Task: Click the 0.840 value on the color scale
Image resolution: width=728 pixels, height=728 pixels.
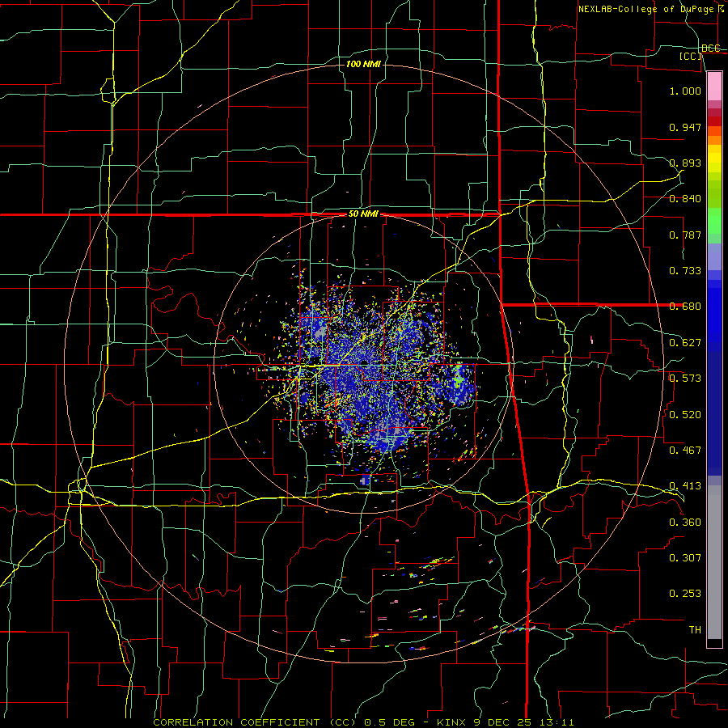Action: pos(685,199)
